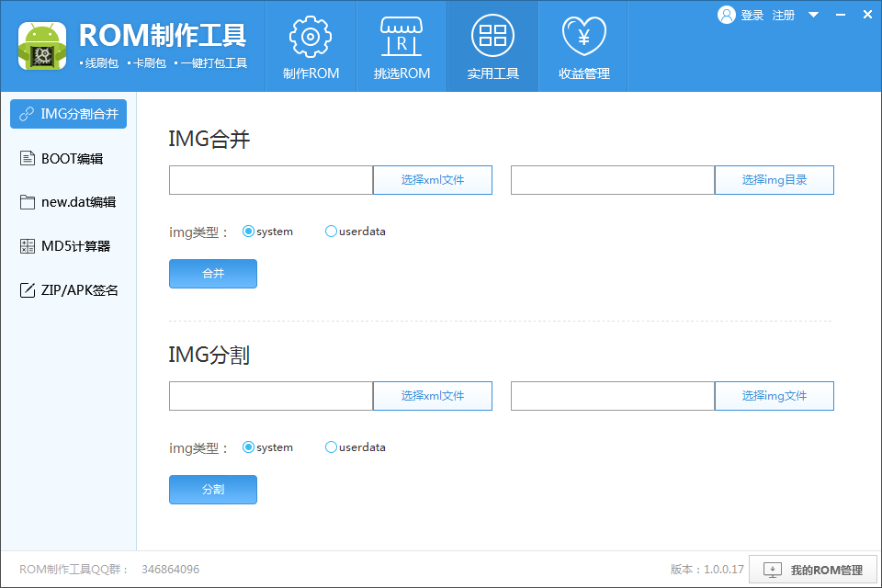This screenshot has height=588, width=882.
Task: Click 选择img文件 button
Action: pyautogui.click(x=774, y=396)
